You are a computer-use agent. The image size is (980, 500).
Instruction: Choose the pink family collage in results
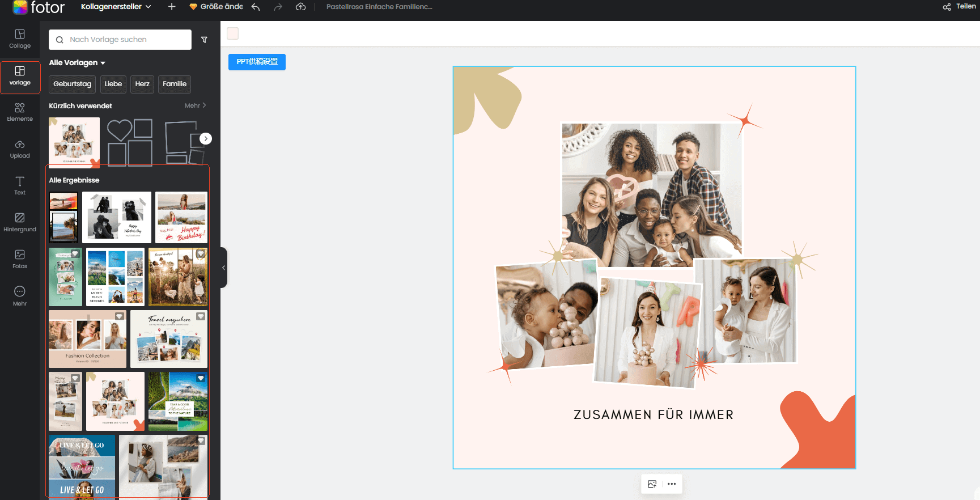click(115, 401)
